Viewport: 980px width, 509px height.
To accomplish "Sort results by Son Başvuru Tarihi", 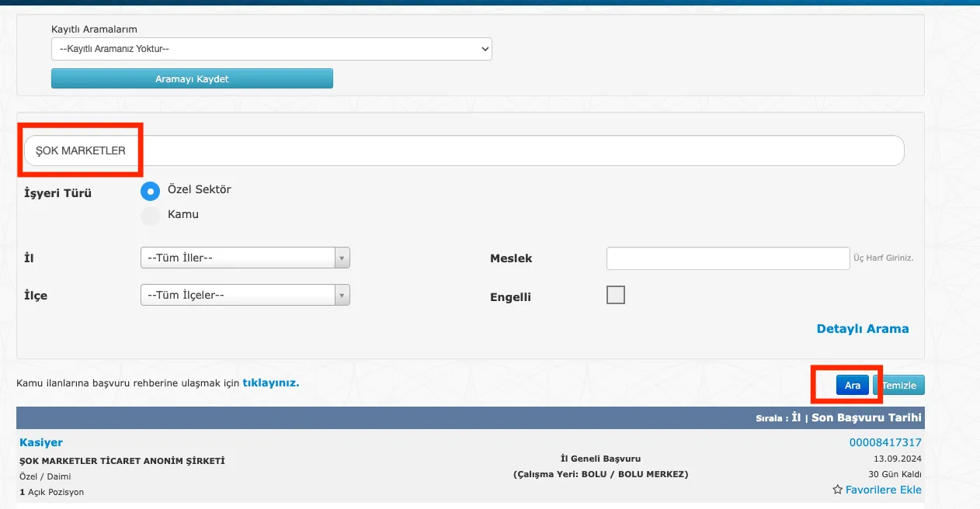I will 867,417.
